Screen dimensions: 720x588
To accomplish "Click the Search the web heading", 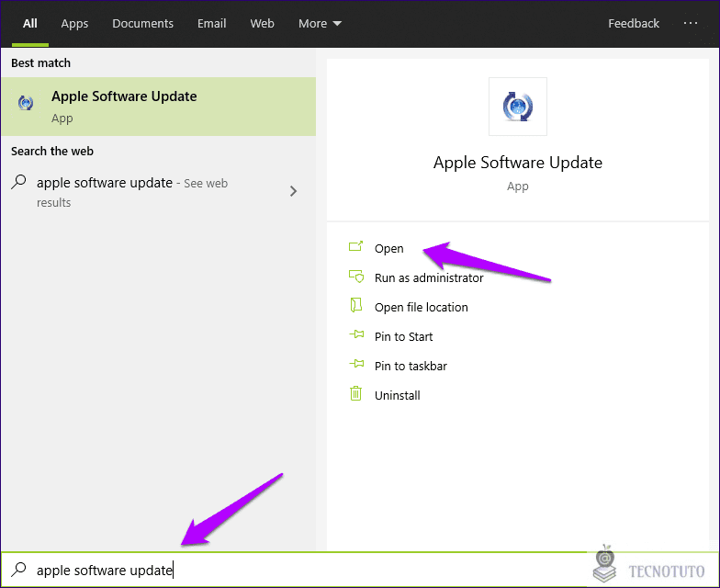I will pos(52,151).
